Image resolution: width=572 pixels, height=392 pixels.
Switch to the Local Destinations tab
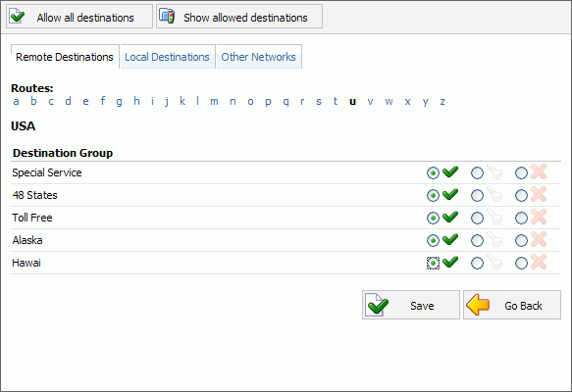click(x=168, y=57)
